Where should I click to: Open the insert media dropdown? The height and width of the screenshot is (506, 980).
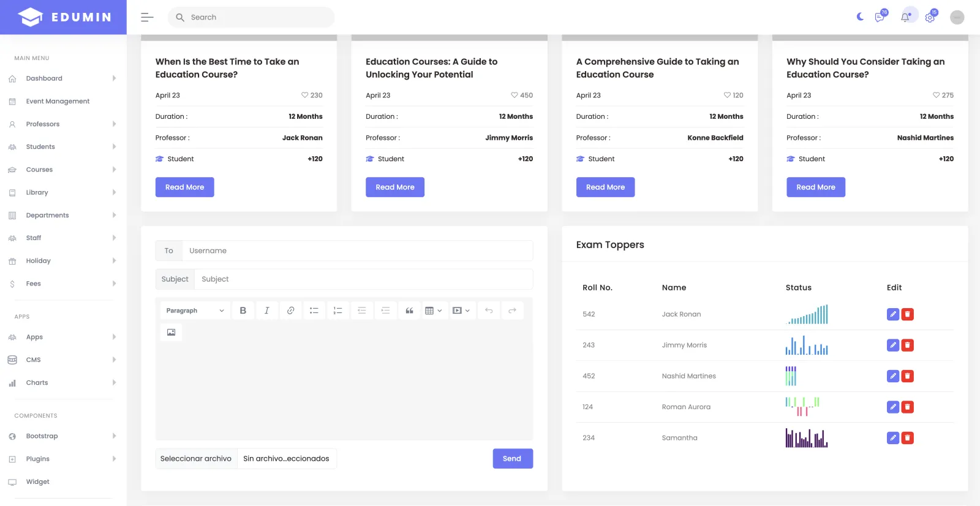461,311
